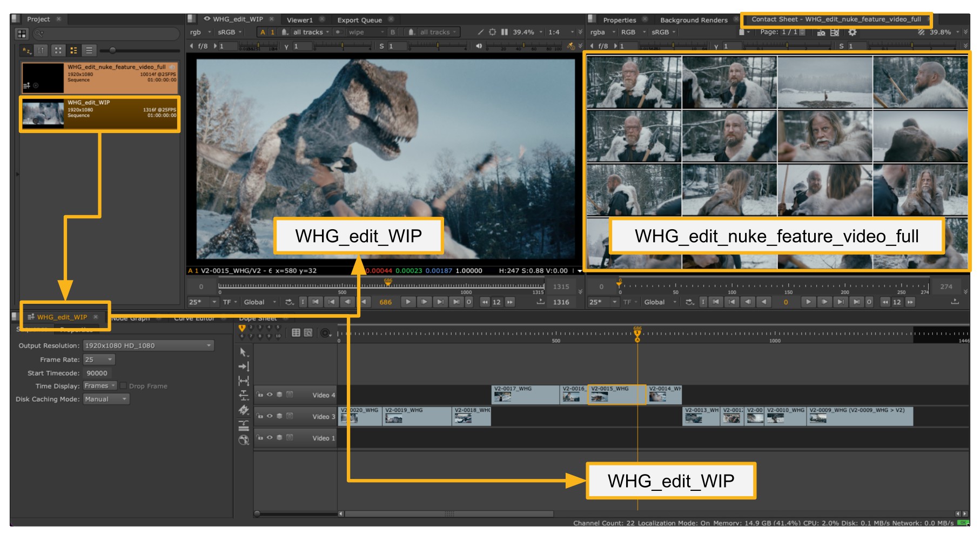Toggle visibility eye of Video 3 track
980x540 pixels.
(270, 416)
